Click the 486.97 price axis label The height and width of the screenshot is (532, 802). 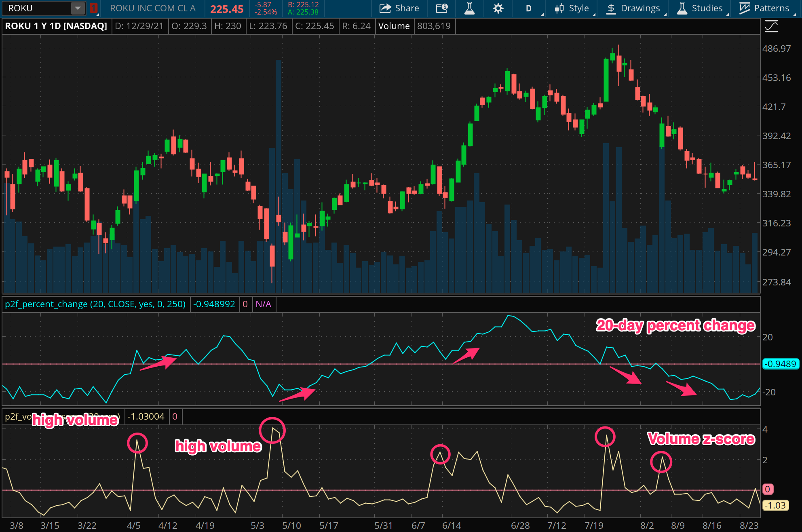click(776, 49)
